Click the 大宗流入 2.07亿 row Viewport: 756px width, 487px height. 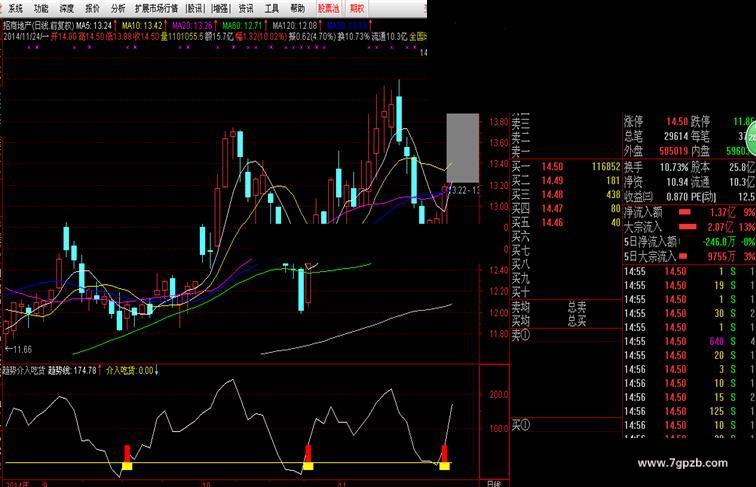689,227
